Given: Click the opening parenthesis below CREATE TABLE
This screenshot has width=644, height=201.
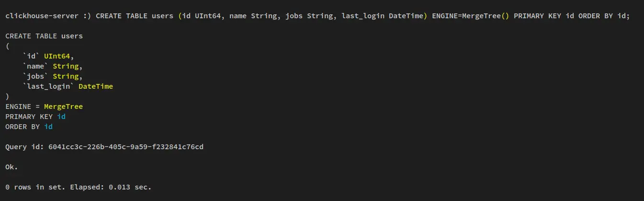Looking at the screenshot, I should [7, 46].
